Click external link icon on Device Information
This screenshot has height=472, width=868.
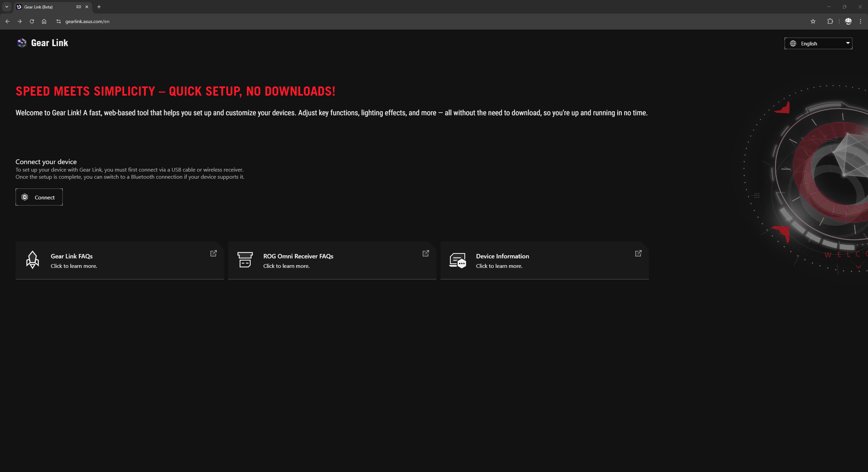click(638, 253)
